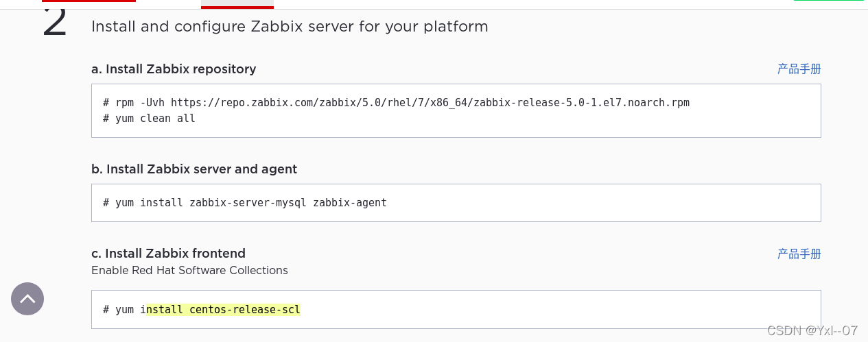Image resolution: width=868 pixels, height=342 pixels.
Task: Click the rpm -Uvh repository command line
Action: coord(396,103)
